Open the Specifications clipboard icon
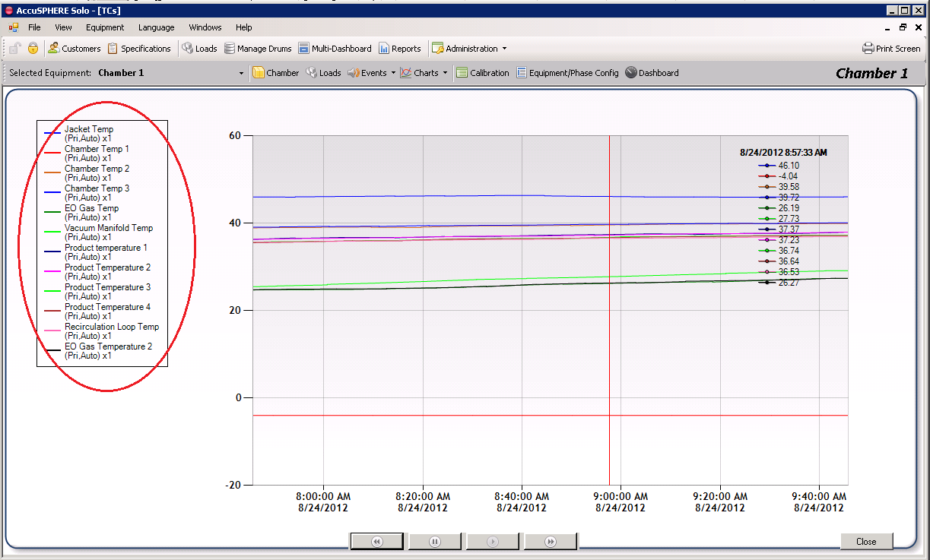Image resolution: width=930 pixels, height=560 pixels. pos(113,49)
